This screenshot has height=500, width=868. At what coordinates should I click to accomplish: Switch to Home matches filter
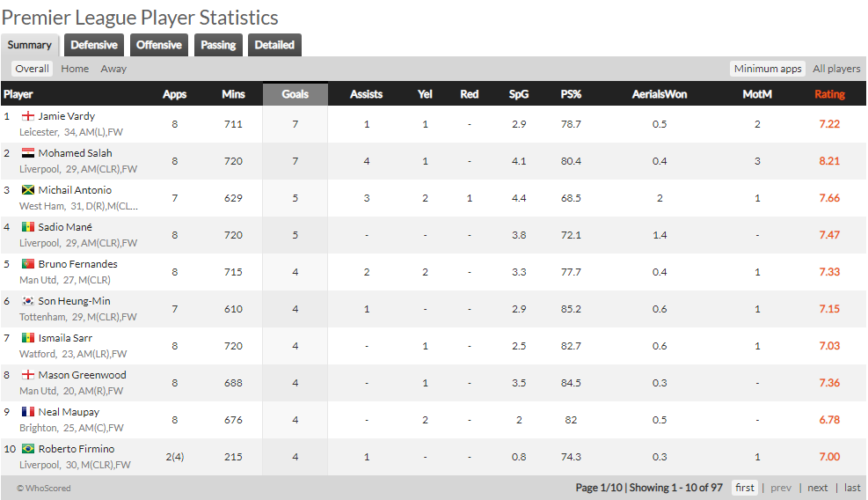75,69
